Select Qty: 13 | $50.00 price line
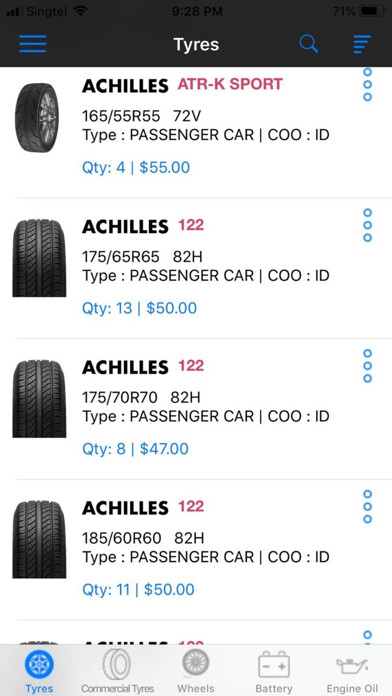Viewport: 392px width, 696px height. click(x=139, y=308)
